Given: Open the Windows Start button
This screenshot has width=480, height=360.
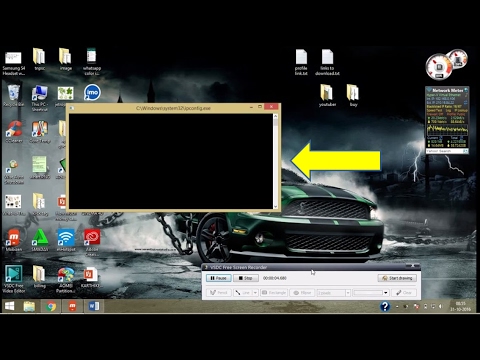Looking at the screenshot, I should coord(9,306).
